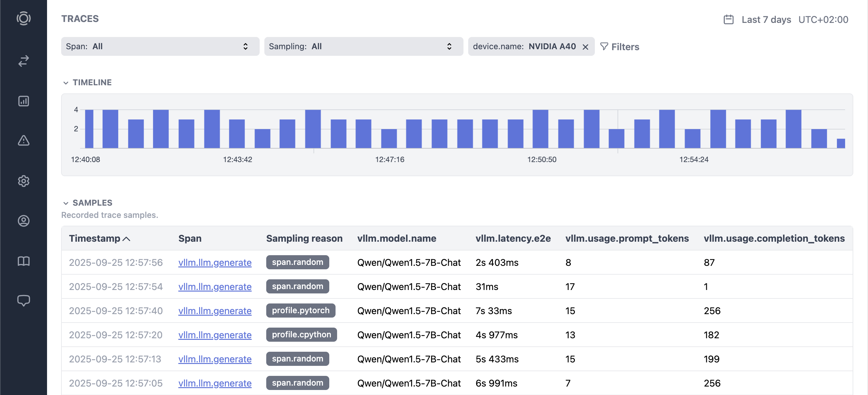868x395 pixels.
Task: Collapse the SAMPLES section
Action: click(66, 203)
